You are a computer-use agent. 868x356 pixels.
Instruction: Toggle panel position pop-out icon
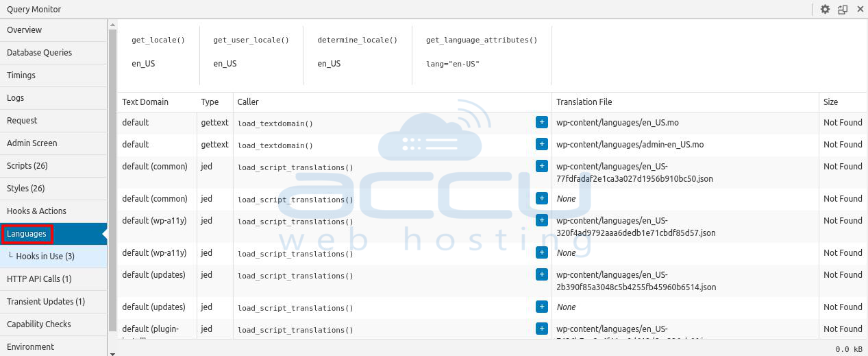point(843,10)
